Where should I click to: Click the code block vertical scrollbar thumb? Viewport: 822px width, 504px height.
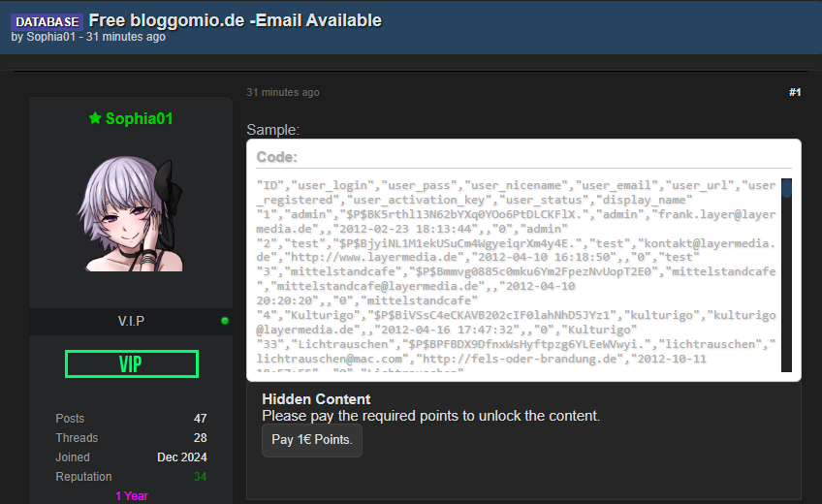coord(786,187)
